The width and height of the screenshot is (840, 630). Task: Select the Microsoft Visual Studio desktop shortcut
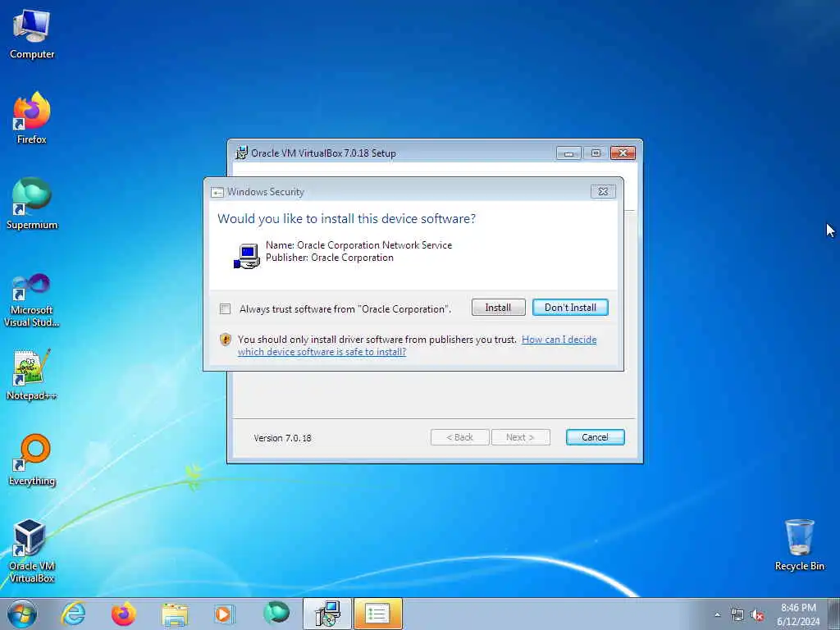(x=32, y=300)
